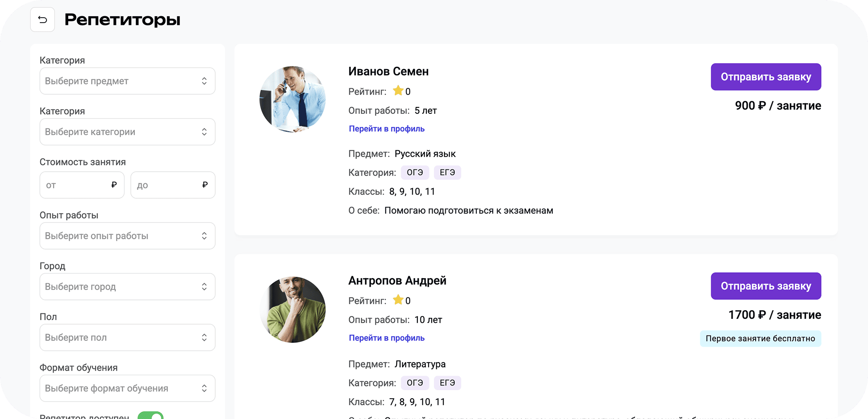The image size is (868, 419).
Task: Click "Отправить заявку" on Ivanov Semen's card
Action: (x=766, y=77)
